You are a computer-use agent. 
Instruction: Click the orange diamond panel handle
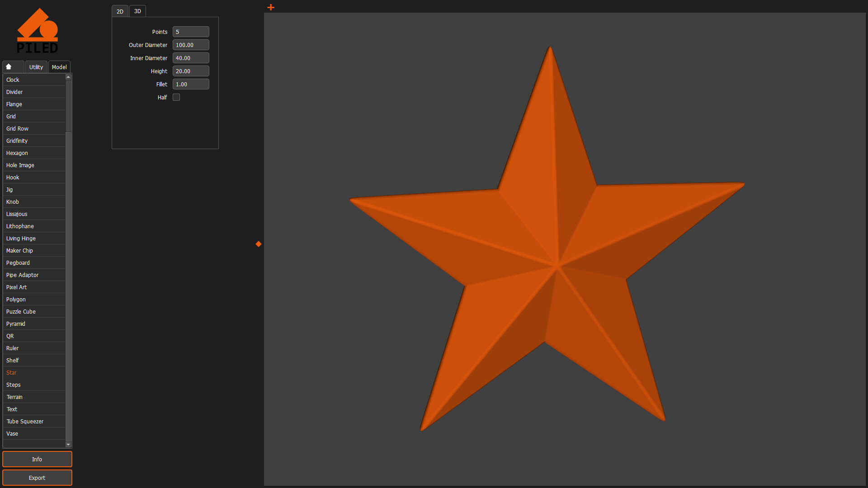(x=259, y=244)
